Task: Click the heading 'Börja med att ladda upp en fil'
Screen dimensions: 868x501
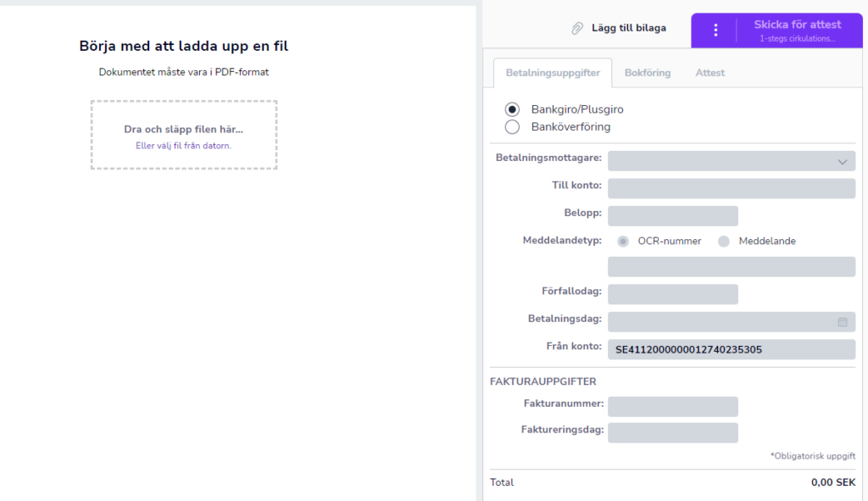Action: [x=183, y=46]
